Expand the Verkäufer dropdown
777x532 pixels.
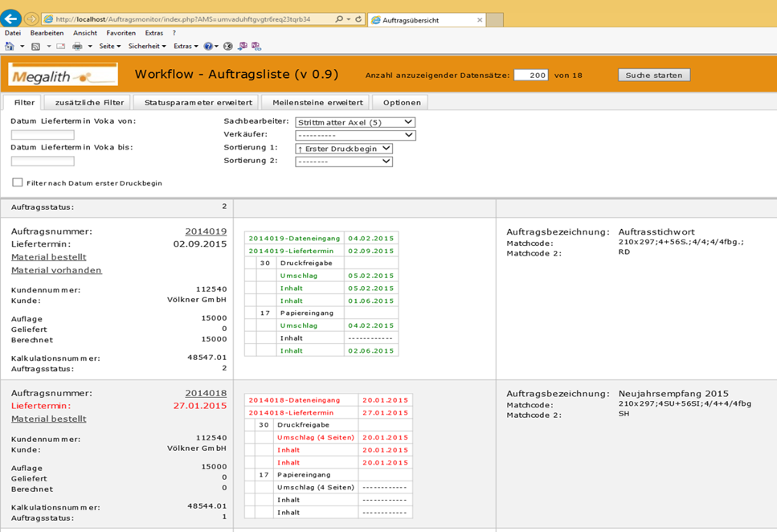(354, 135)
